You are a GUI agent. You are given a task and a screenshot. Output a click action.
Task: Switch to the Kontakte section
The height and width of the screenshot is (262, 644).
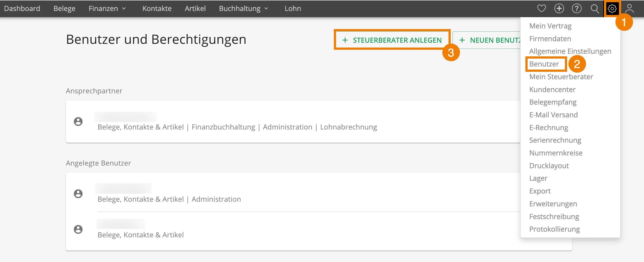point(157,8)
